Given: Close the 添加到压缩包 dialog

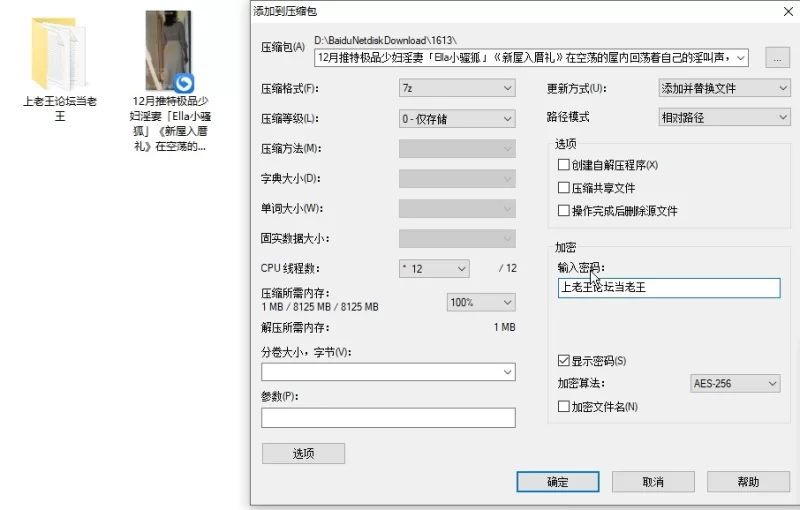Looking at the screenshot, I should [788, 11].
